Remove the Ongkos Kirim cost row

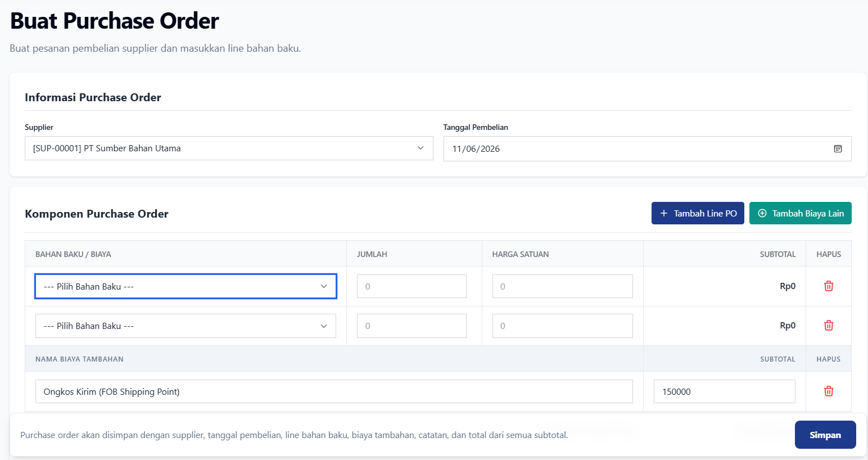[x=829, y=391]
